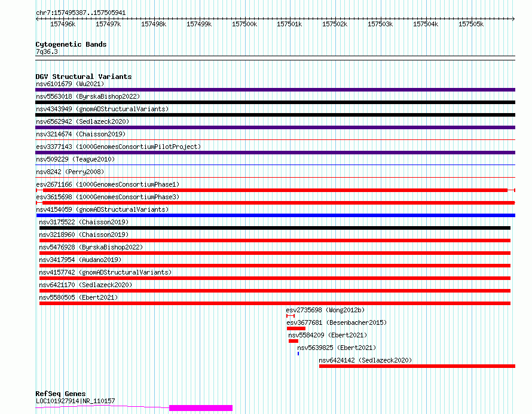Click the 157503k ruler position label
The width and height of the screenshot is (532, 414).
coord(380,24)
